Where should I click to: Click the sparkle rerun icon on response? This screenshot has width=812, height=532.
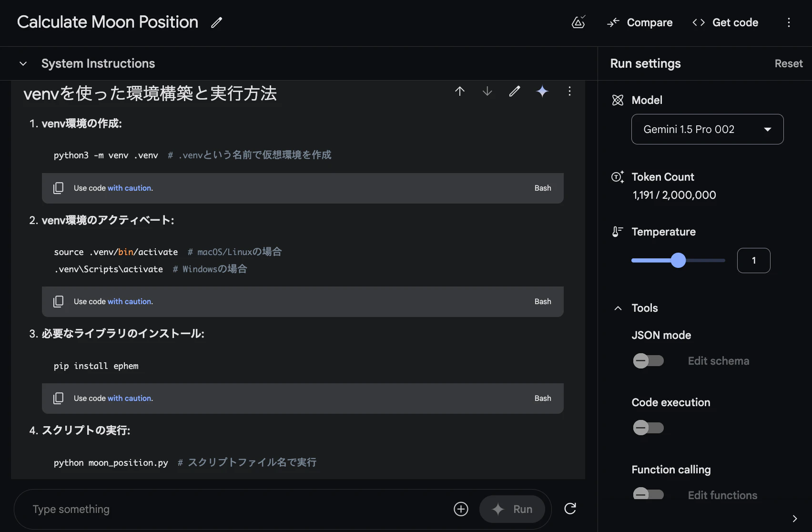coord(542,91)
